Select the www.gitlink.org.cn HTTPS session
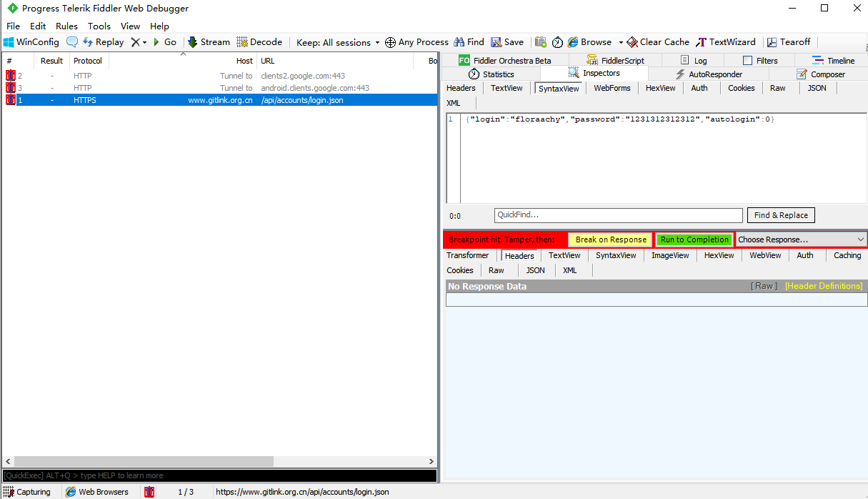 pyautogui.click(x=220, y=100)
